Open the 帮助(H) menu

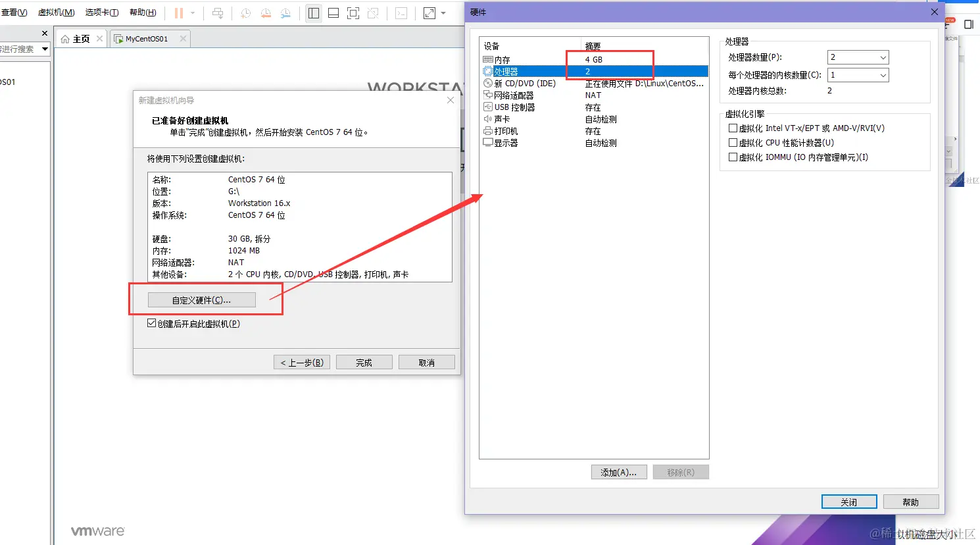pos(143,13)
